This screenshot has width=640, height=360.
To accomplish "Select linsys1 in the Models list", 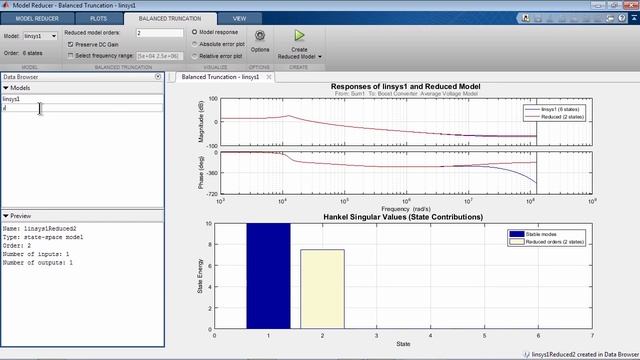I will click(x=82, y=99).
